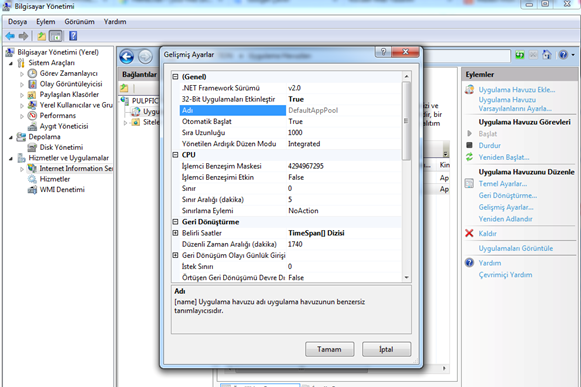Click the IIS home icon
Screen dimensions: 581x387
coord(547,55)
